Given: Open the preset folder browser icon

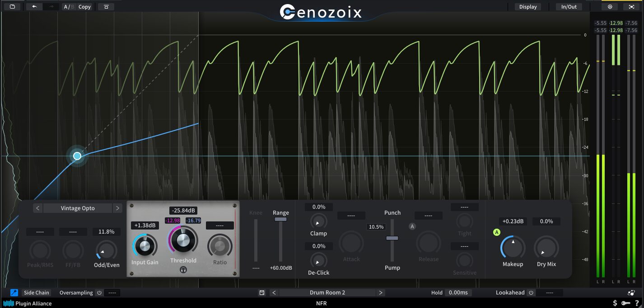Looking at the screenshot, I should (x=12, y=7).
